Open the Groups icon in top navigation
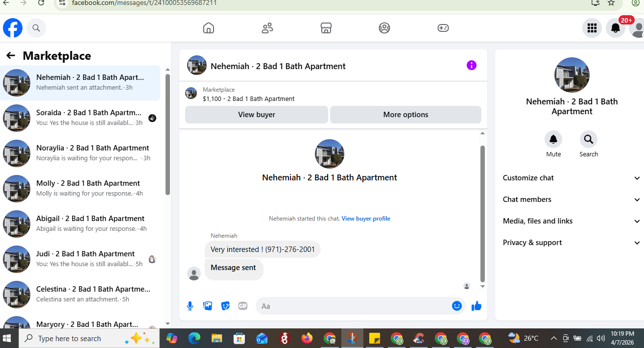This screenshot has height=348, width=644. 384,28
